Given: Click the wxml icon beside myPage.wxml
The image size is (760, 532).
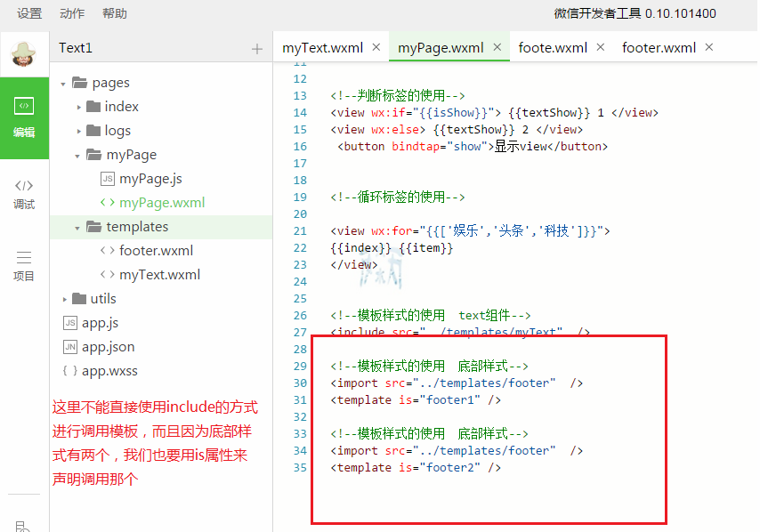Looking at the screenshot, I should click(108, 203).
